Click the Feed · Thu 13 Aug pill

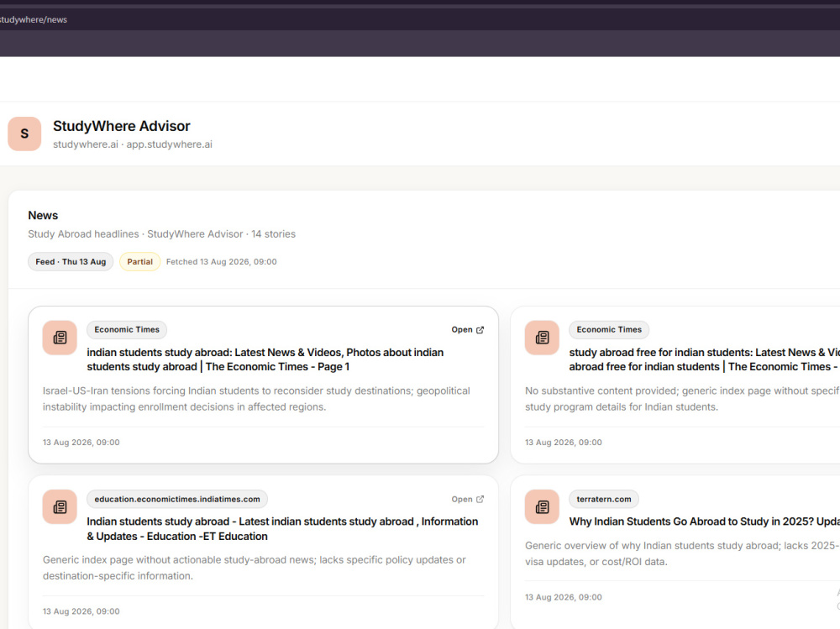71,261
